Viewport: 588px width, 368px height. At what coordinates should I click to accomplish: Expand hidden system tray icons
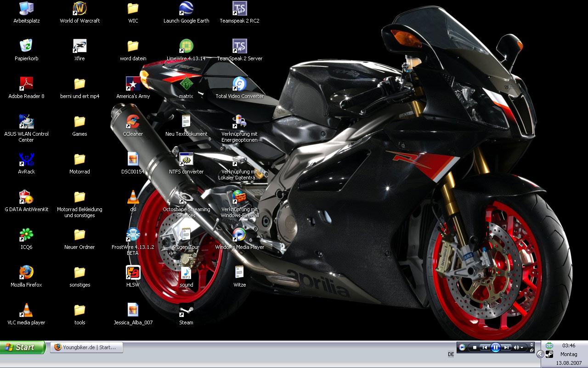(540, 354)
